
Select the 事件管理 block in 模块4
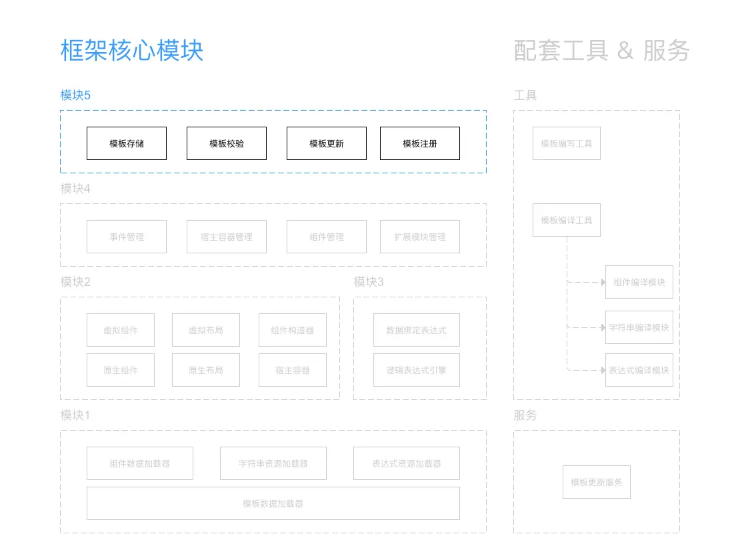click(127, 236)
